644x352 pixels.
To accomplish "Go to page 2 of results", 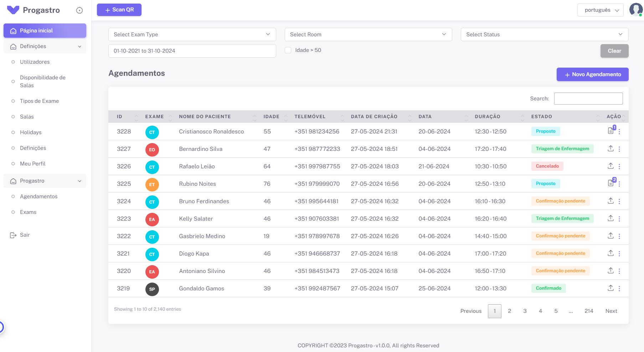I will pos(510,311).
